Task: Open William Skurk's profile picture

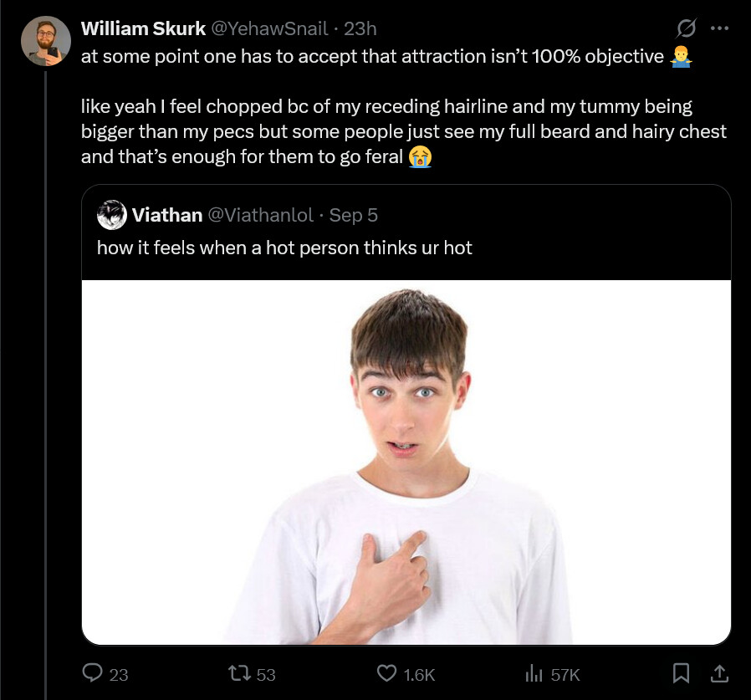Action: pos(46,40)
